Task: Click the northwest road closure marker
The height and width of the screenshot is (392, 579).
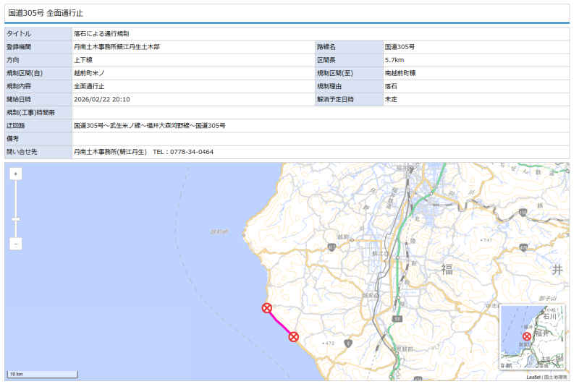Action: click(x=267, y=308)
